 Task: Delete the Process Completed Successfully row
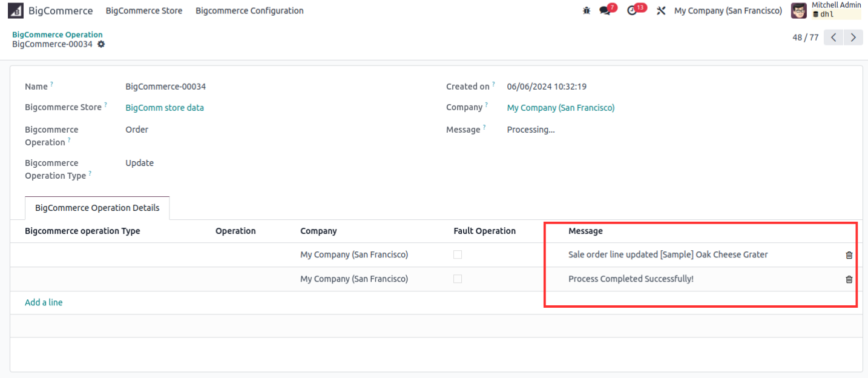849,279
